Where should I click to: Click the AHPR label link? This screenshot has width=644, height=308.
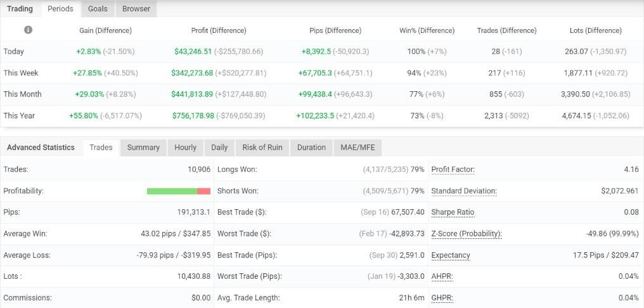tap(442, 276)
